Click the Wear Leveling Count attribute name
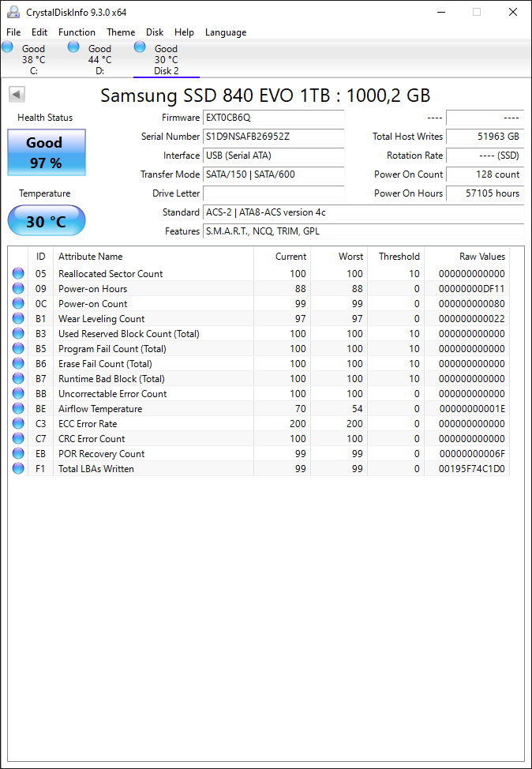 pos(102,319)
